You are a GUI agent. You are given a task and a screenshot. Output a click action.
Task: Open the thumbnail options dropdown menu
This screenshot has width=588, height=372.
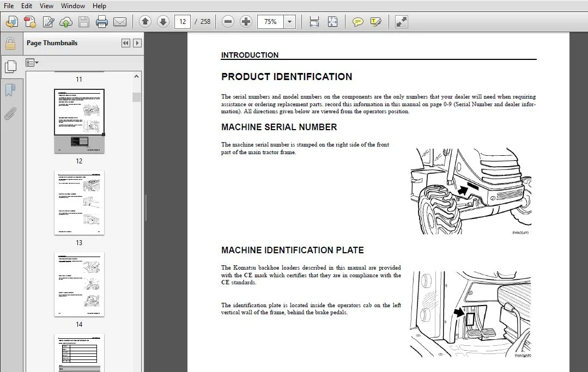32,63
